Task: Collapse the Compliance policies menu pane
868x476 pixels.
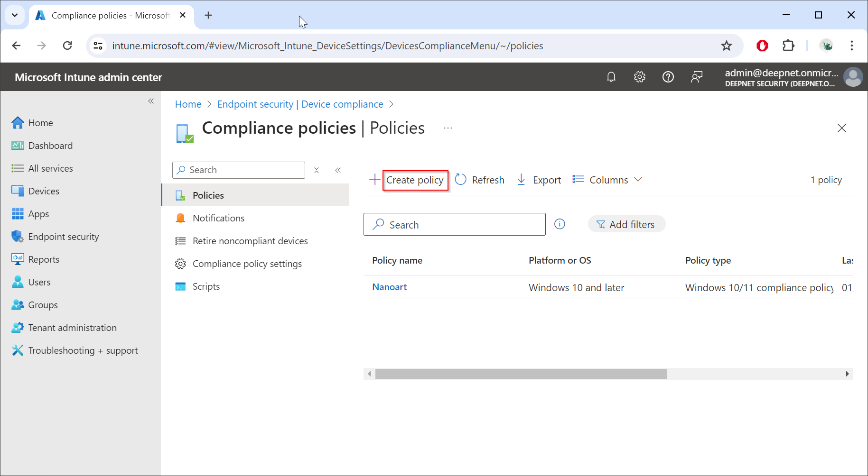Action: pyautogui.click(x=338, y=170)
